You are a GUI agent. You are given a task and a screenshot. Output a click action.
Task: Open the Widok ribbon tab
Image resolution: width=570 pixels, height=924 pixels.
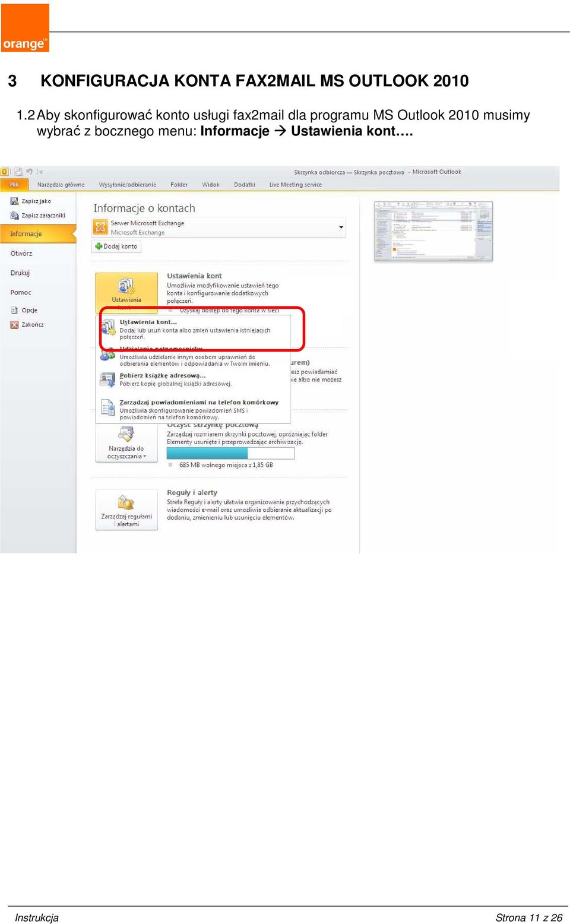click(x=211, y=185)
